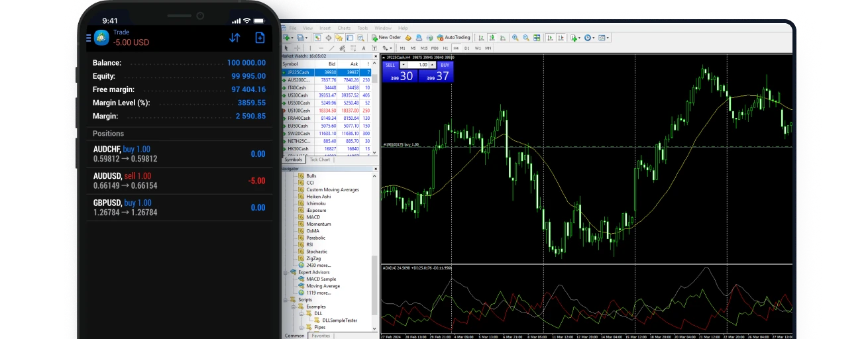Select the trendline drawing tool
This screenshot has width=868, height=339.
pyautogui.click(x=331, y=48)
